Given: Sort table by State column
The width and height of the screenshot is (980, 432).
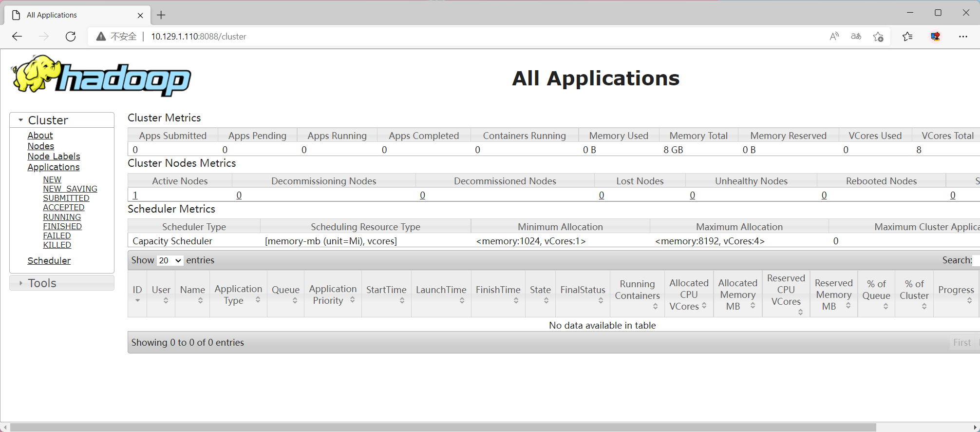Looking at the screenshot, I should (541, 294).
